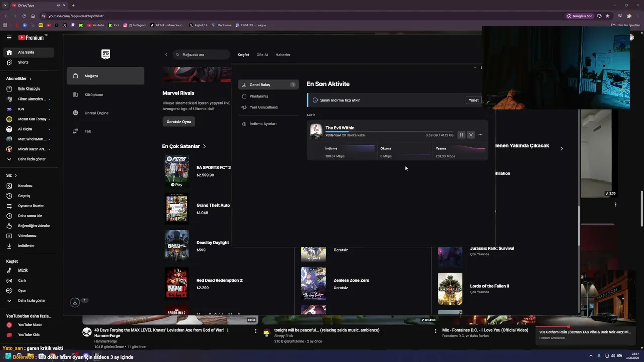Expand En Çok Satanlar list
This screenshot has height=362, width=644.
184,146
